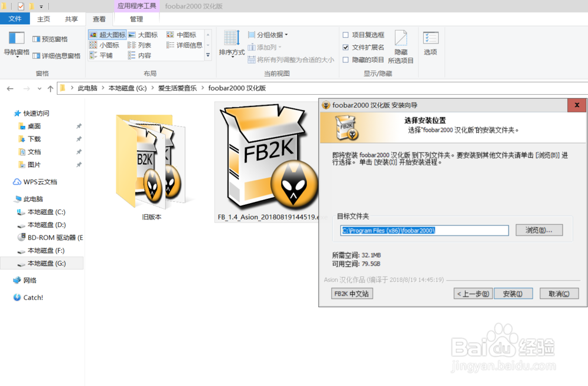Select Tiles (平铺) layout

pos(101,55)
